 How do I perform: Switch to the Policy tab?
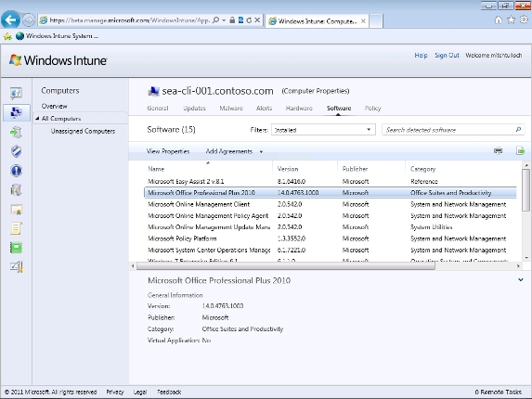tap(372, 109)
